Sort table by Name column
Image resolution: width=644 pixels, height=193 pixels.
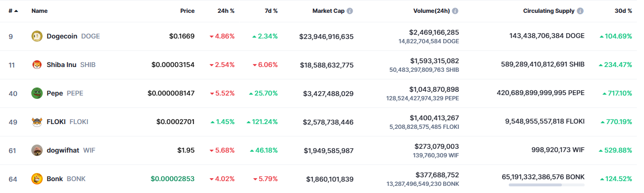[39, 11]
